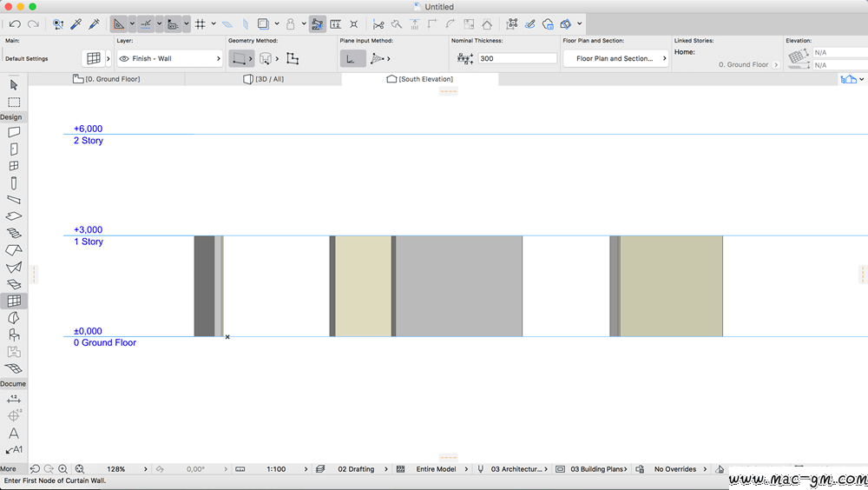This screenshot has width=868, height=490.
Task: Select the Morph tool
Action: tap(14, 318)
